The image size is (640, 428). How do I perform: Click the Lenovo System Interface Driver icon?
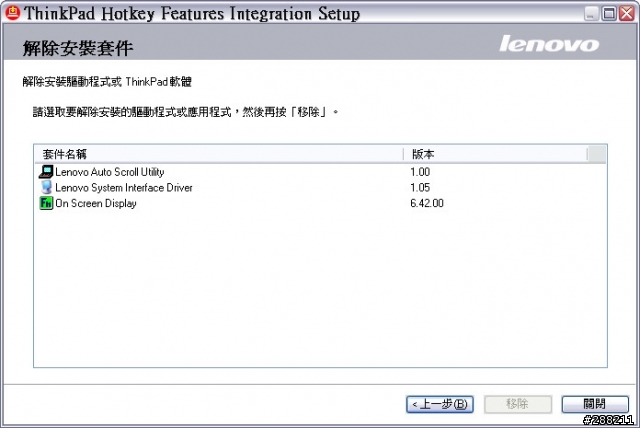point(46,187)
